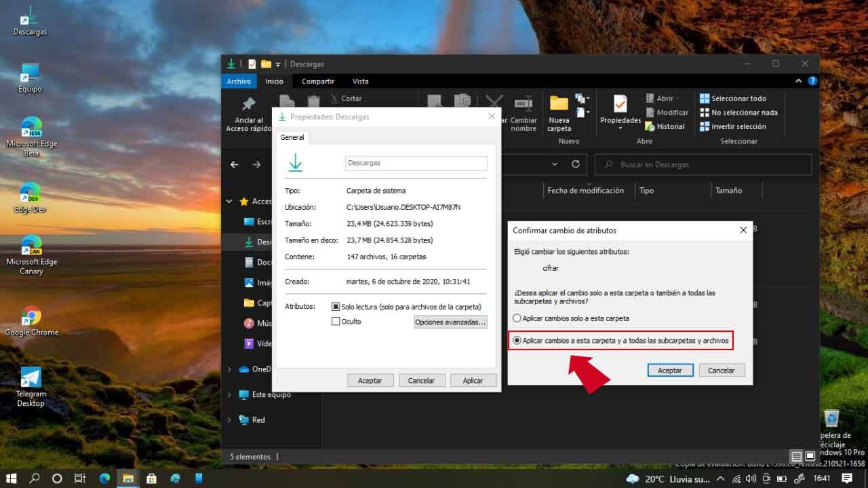Open Opciones avanzadas in the dialog
Viewport: 868px width, 488px height.
(450, 321)
